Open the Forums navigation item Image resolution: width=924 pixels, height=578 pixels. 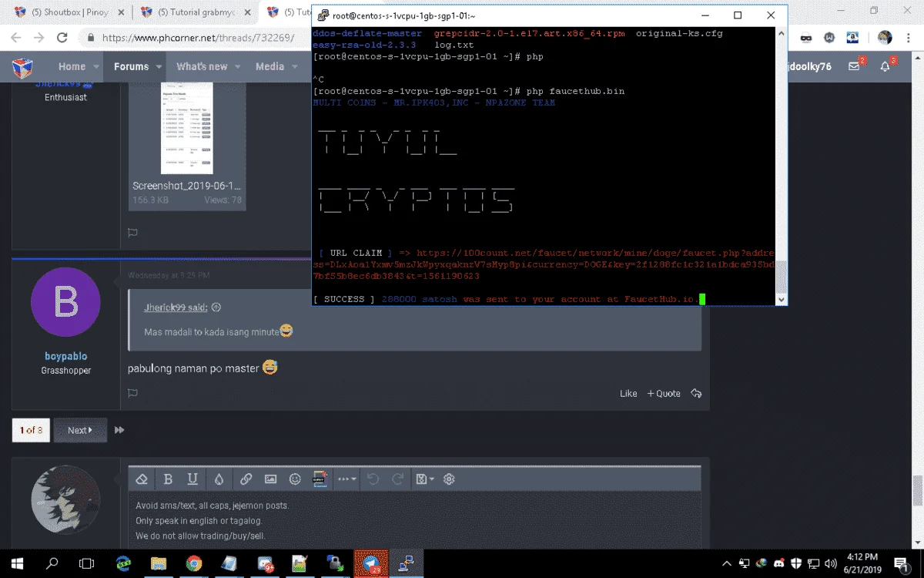(131, 67)
